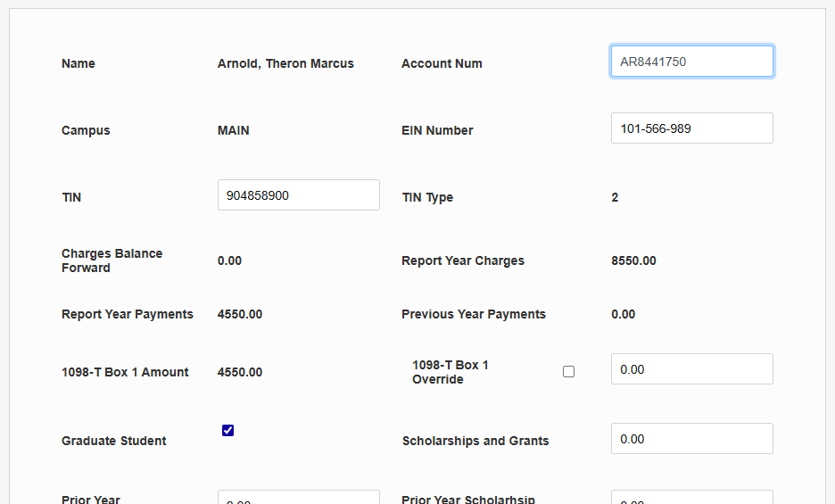Click the TIN Type value 2

[x=615, y=197]
